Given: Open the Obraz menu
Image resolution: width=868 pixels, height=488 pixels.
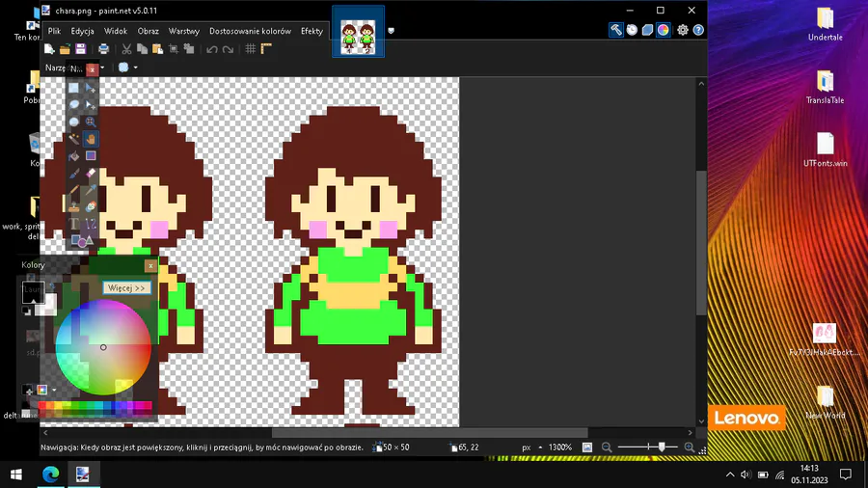Looking at the screenshot, I should [148, 31].
